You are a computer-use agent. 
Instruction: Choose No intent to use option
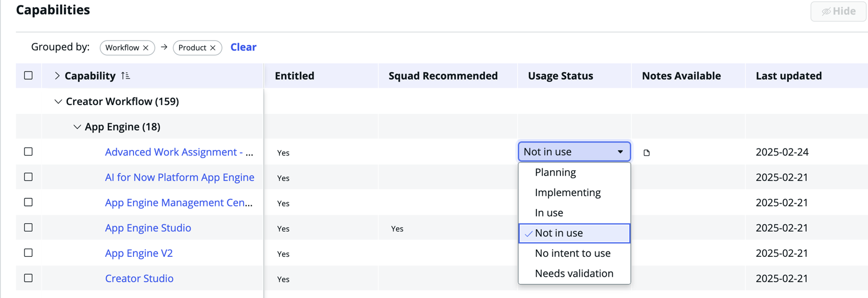coord(574,253)
